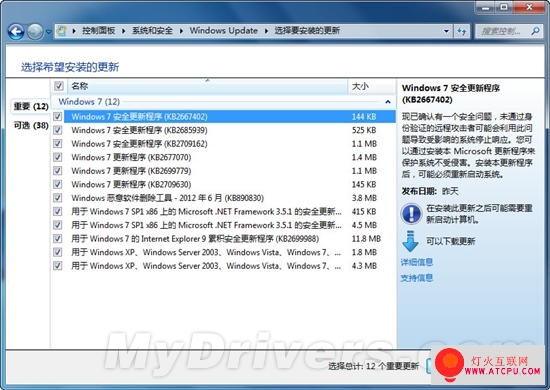Uncheck Internet Explorer 9 update KB2699988 checkbox

tap(58, 239)
